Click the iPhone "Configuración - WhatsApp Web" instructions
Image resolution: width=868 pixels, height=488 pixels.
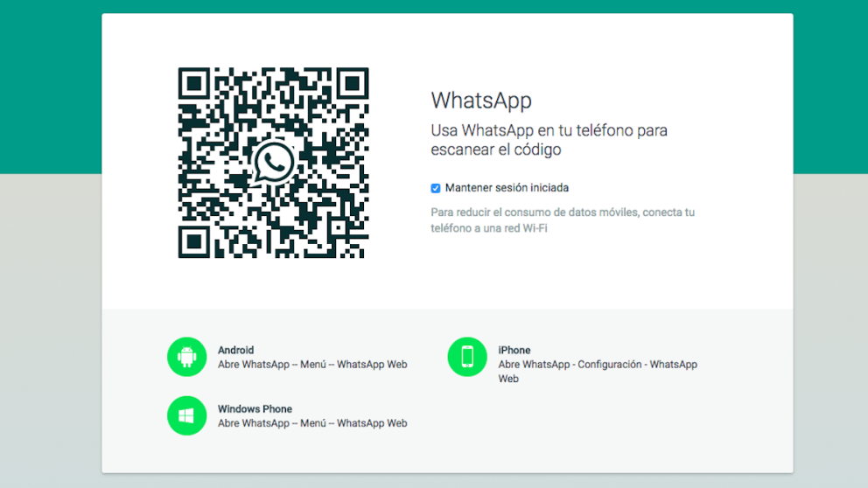[x=598, y=365]
